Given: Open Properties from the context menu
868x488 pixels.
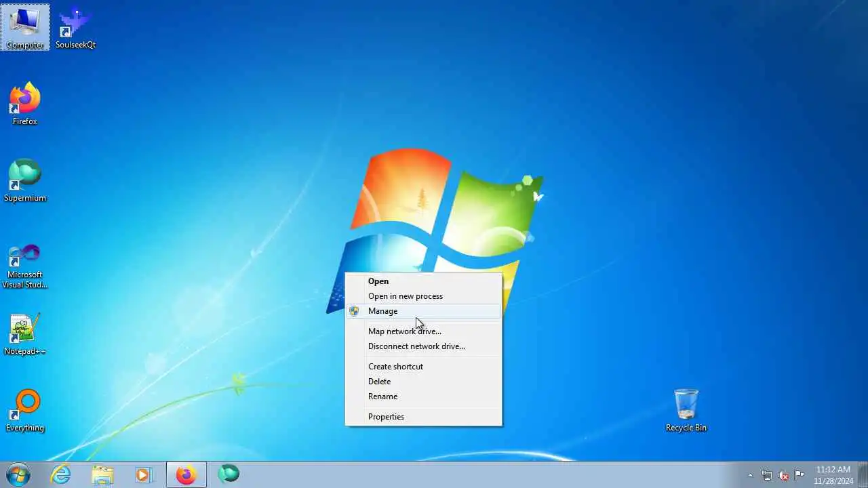Looking at the screenshot, I should click(424, 417).
